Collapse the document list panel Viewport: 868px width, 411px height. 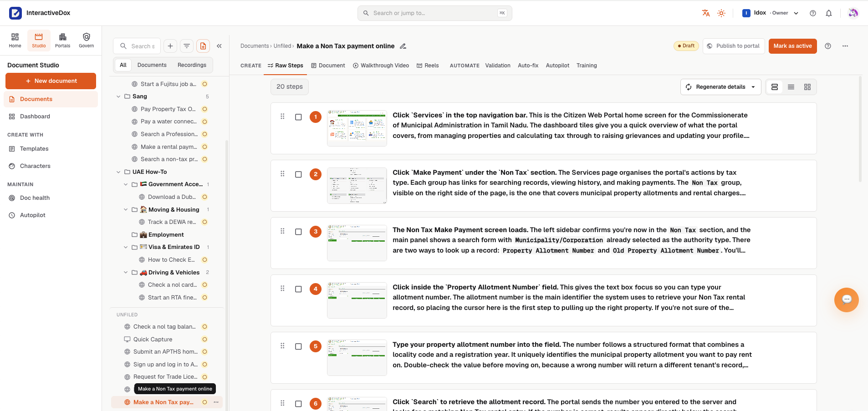(220, 46)
